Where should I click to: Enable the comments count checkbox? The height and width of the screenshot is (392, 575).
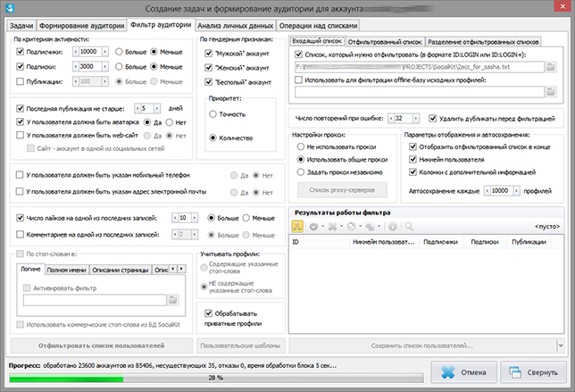tap(21, 234)
